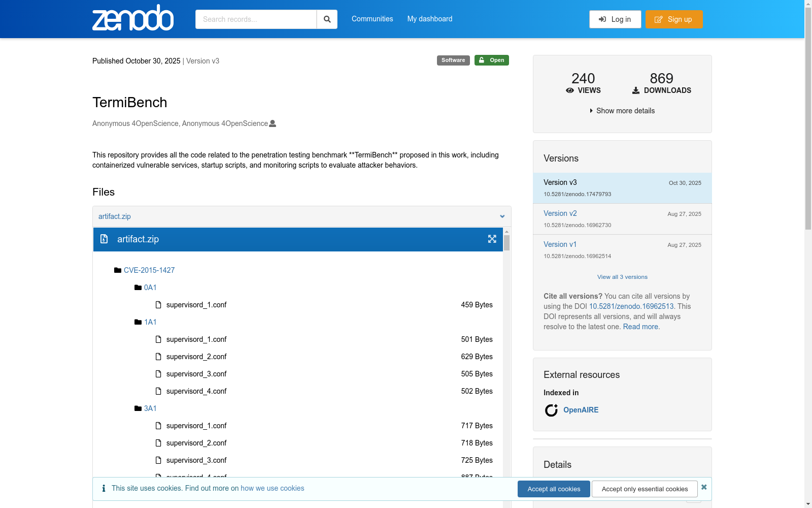This screenshot has height=508, width=812.
Task: Click the views eye icon
Action: pos(570,90)
